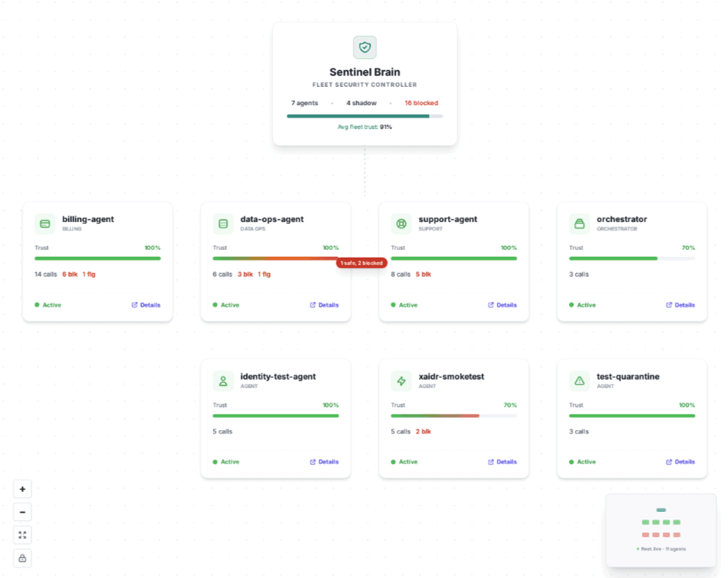
Task: Click the orchestrator icon
Action: [580, 224]
